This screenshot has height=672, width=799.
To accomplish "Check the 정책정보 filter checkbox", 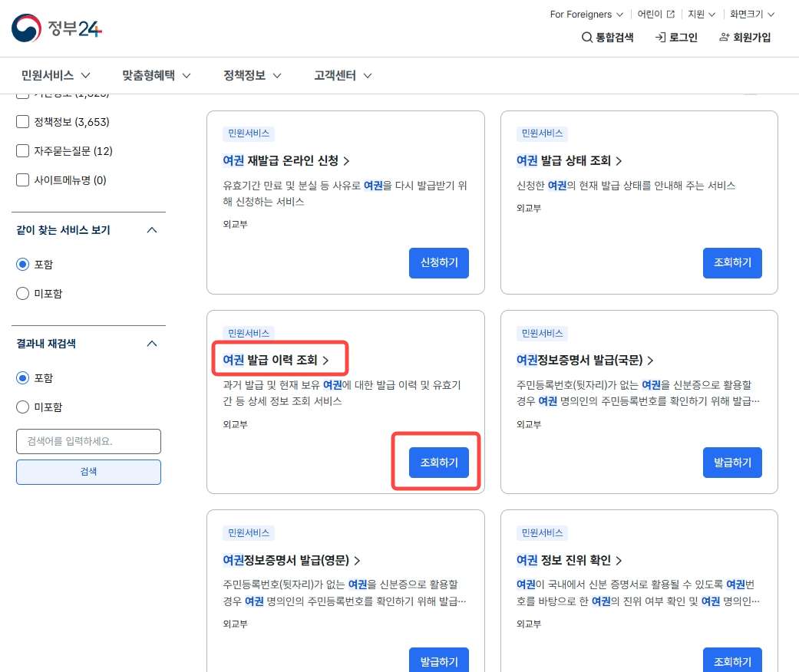I will [x=22, y=121].
